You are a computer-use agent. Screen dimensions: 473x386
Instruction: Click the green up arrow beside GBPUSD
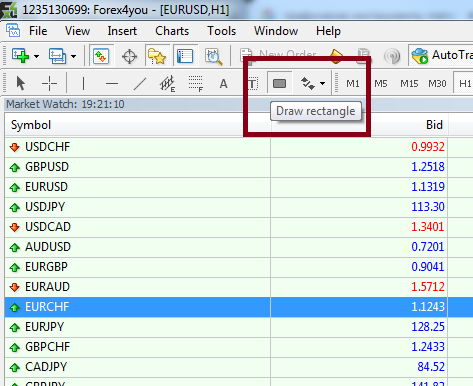click(15, 167)
